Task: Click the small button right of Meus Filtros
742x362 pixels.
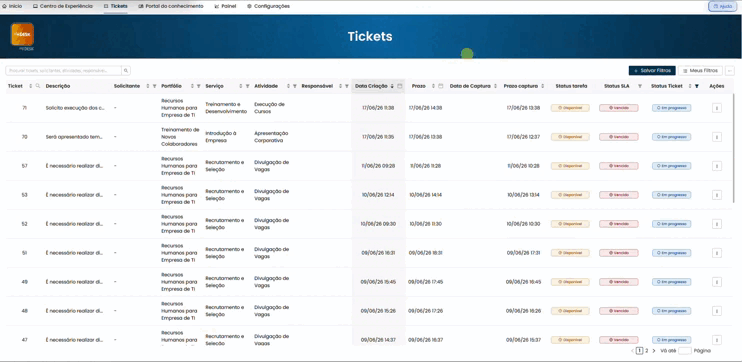Action: click(x=730, y=71)
